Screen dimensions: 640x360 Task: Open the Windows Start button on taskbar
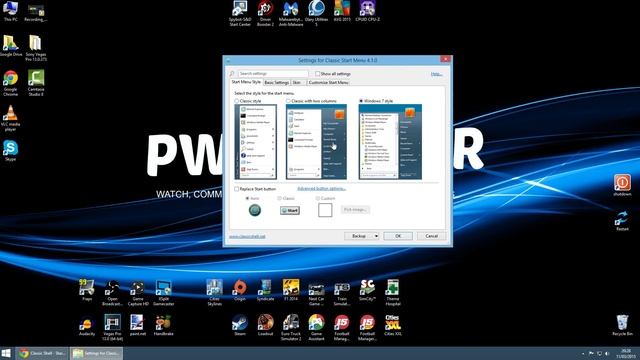click(6, 353)
